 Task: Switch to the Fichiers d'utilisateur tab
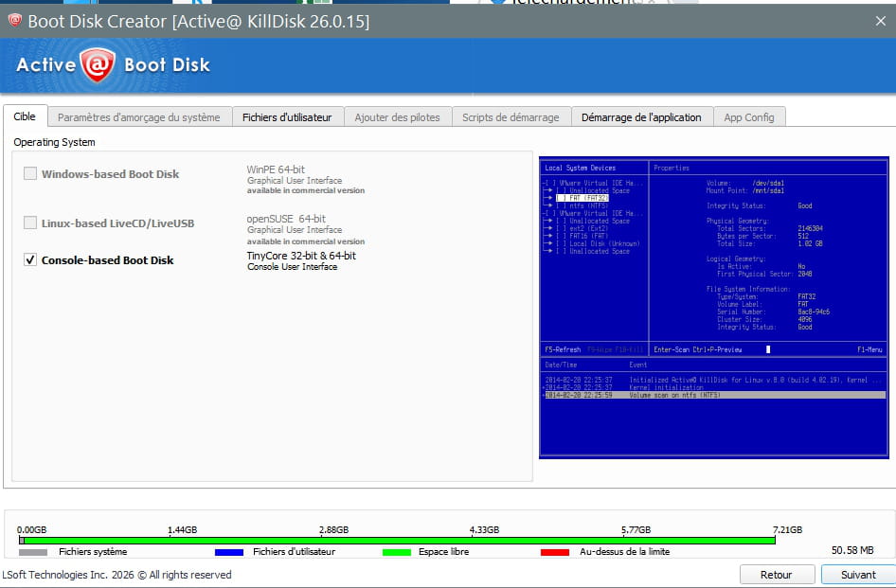click(x=287, y=117)
